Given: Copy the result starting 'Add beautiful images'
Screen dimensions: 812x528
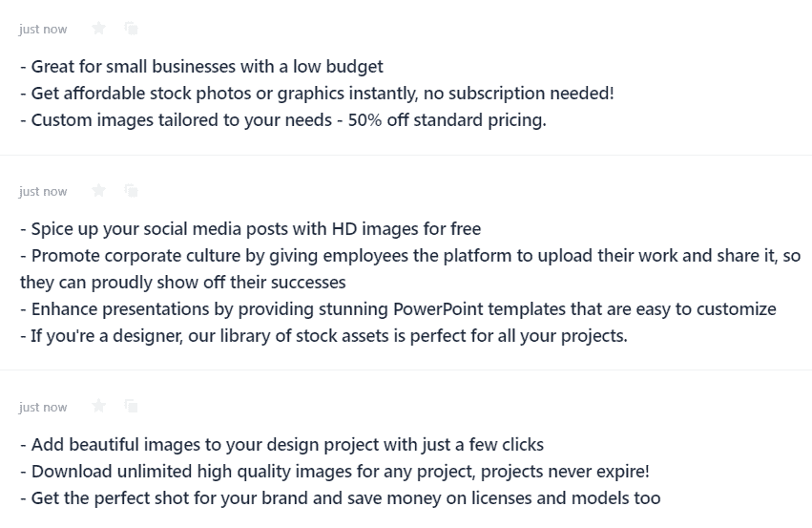Looking at the screenshot, I should pos(132,406).
